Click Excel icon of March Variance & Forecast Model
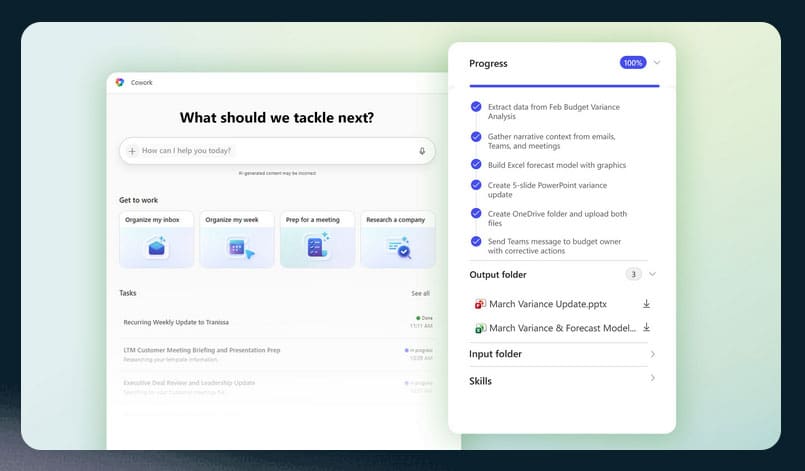This screenshot has height=471, width=805. [480, 328]
